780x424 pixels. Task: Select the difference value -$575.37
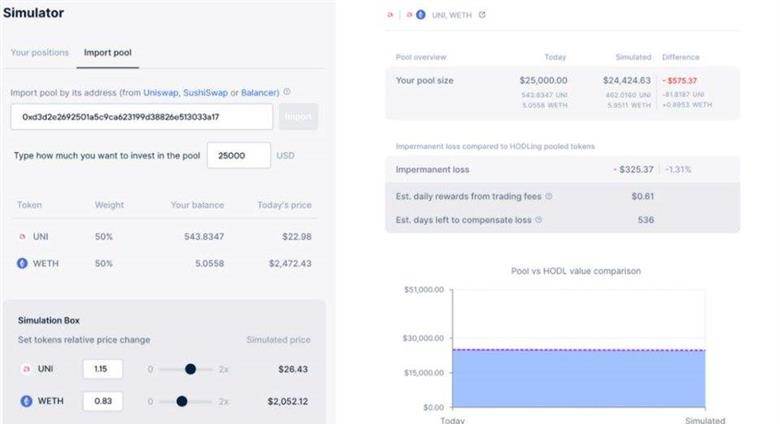tap(680, 81)
